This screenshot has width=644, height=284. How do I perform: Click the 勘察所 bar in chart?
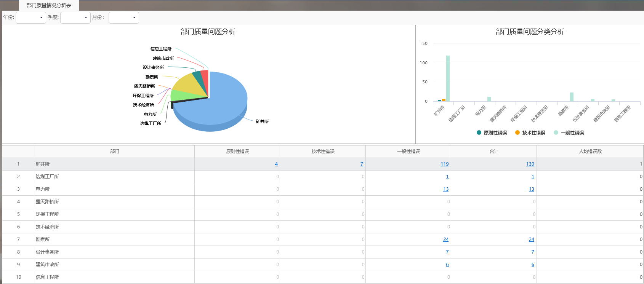572,97
